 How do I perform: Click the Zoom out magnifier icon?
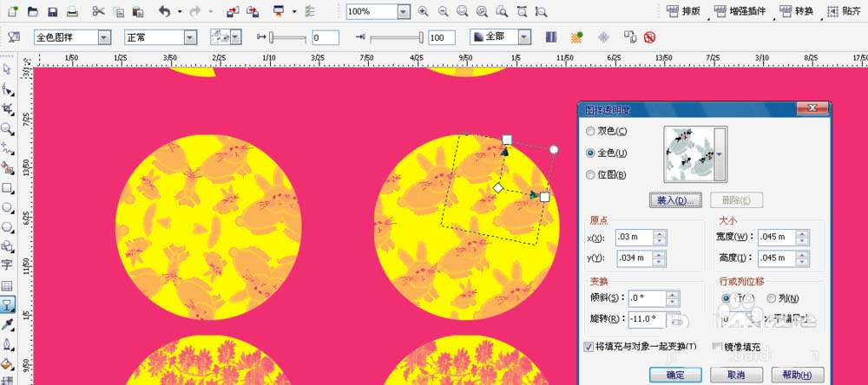click(x=443, y=11)
